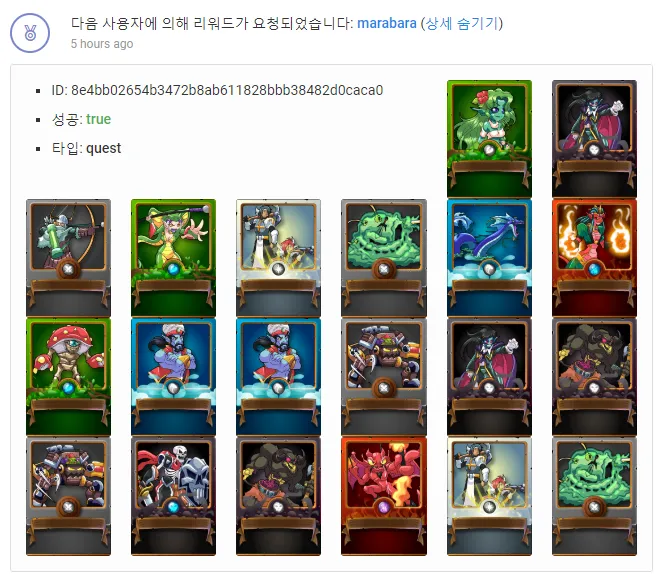Select the blue sea serpent card
660x579 pixels.
point(489,258)
